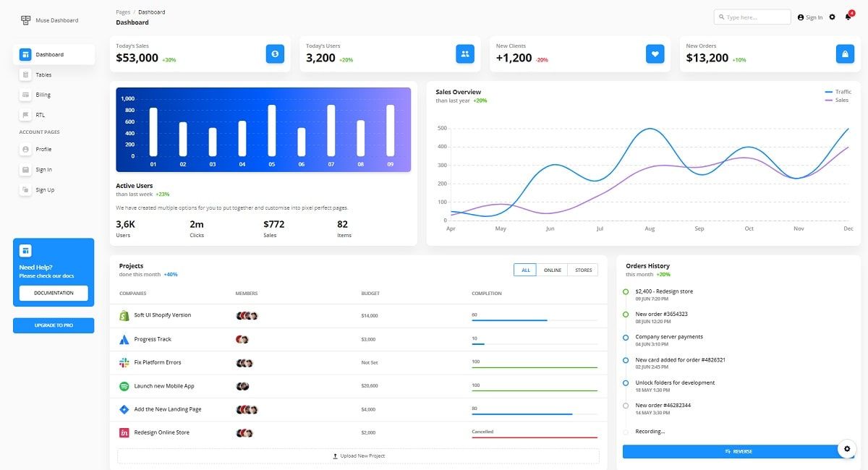Click the settings gear in the top bar
Screen dimensions: 868x470
tap(831, 17)
